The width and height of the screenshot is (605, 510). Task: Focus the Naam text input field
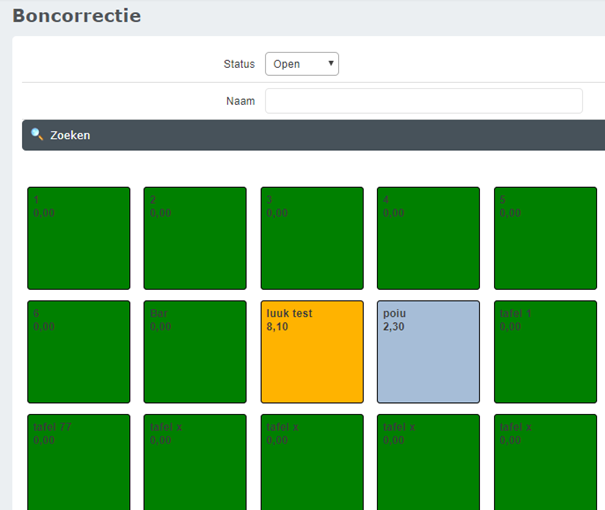(423, 101)
